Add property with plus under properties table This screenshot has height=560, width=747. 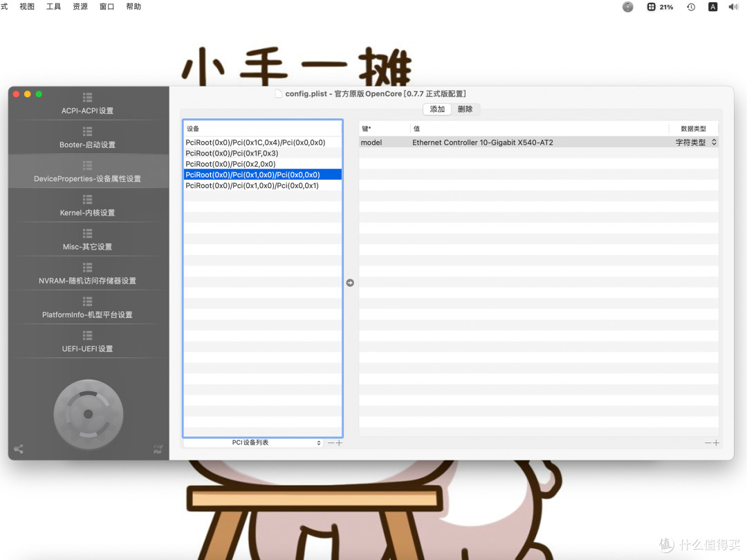[x=716, y=443]
